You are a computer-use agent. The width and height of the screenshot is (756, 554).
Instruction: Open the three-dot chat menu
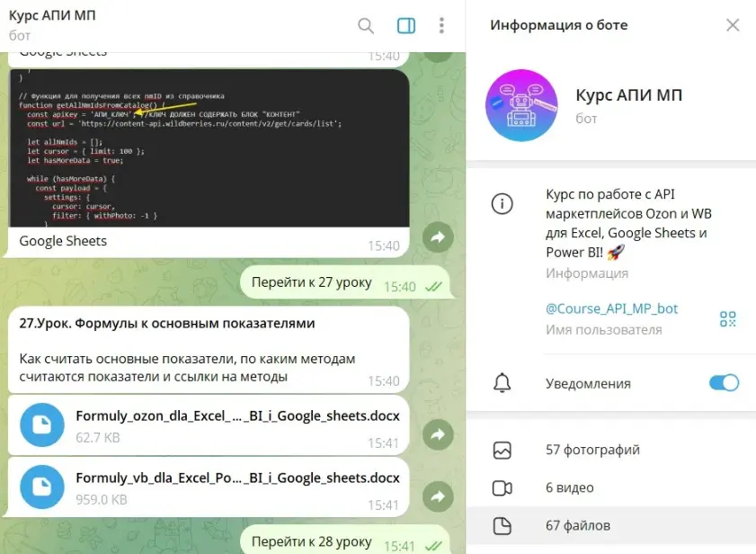pyautogui.click(x=441, y=25)
